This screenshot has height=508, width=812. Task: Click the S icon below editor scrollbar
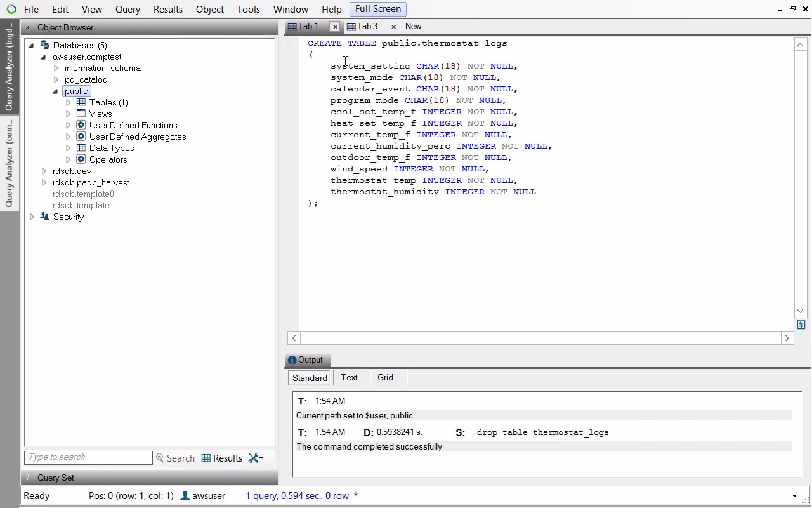coord(801,324)
